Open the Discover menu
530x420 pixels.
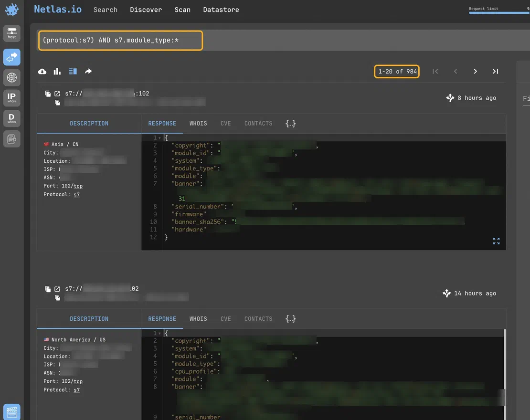(x=146, y=10)
